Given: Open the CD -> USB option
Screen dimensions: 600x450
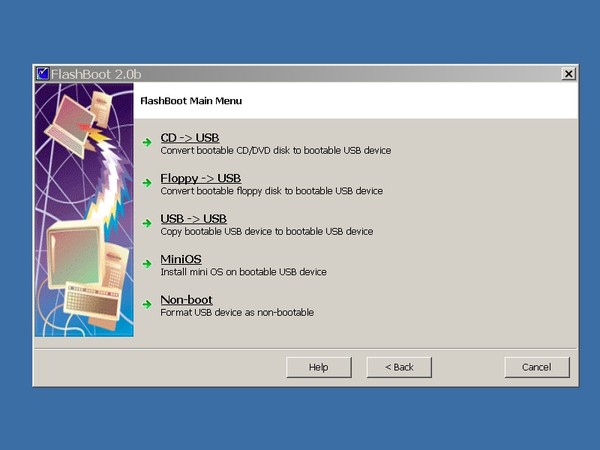Looking at the screenshot, I should 190,138.
